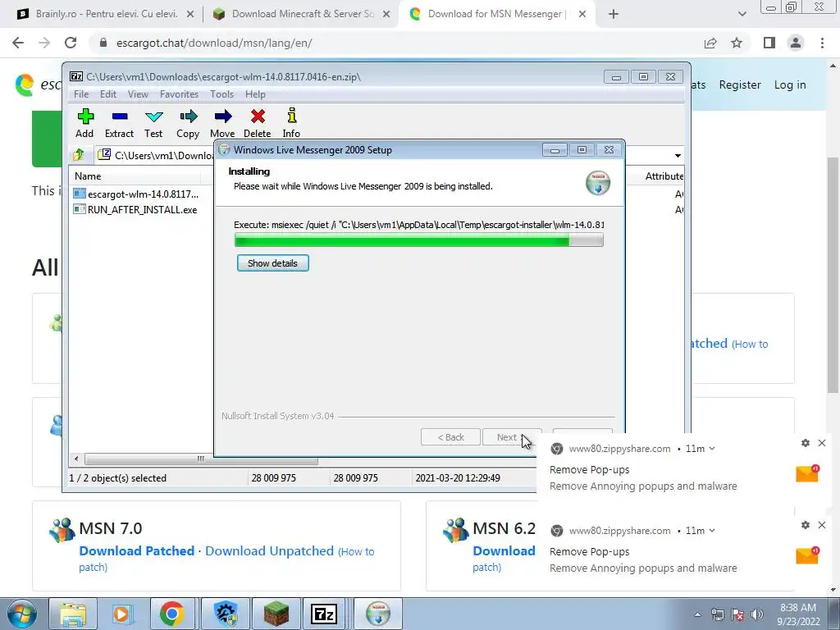Select RUN_AFTER_INSTALL.exe in the archive list
Image resolution: width=840 pixels, height=630 pixels.
point(135,209)
